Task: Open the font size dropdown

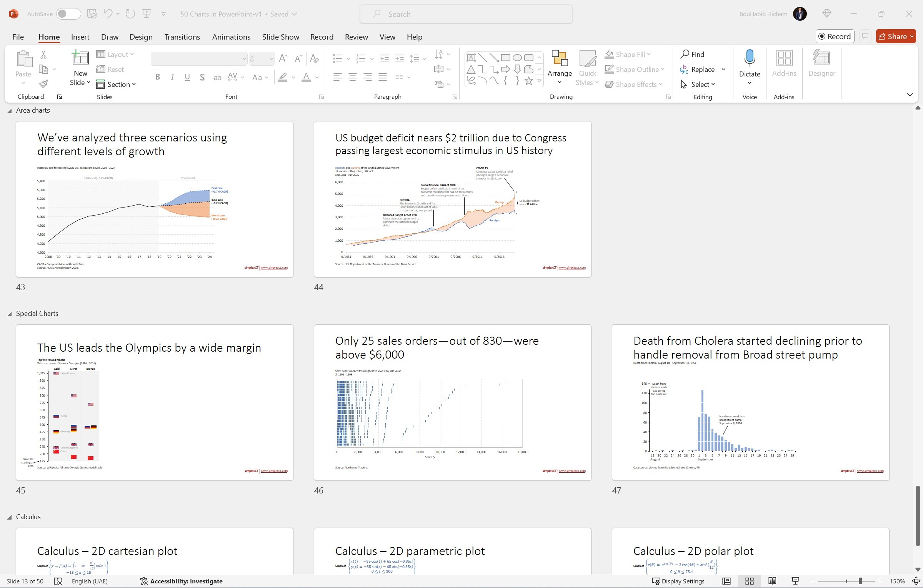Action: pos(271,59)
